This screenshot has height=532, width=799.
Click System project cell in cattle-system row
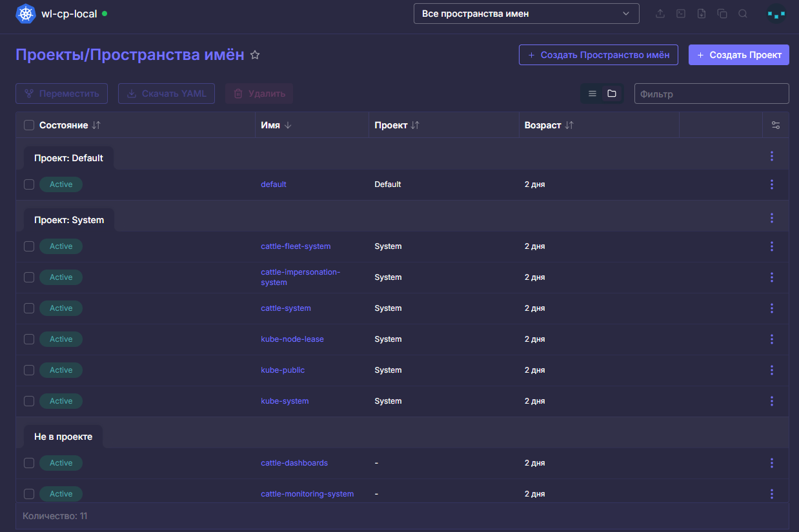click(x=388, y=308)
